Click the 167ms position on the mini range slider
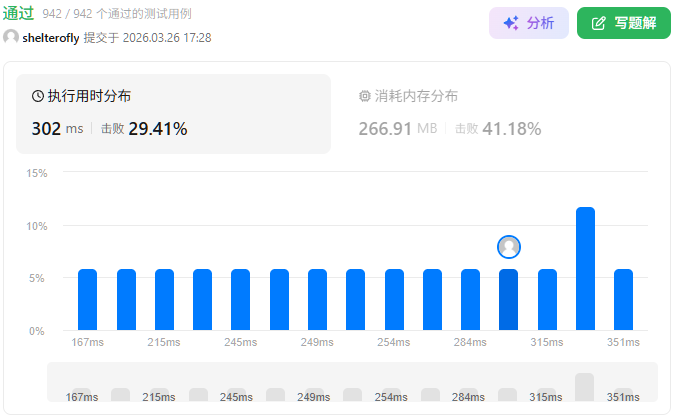678x419 pixels. pos(82,395)
